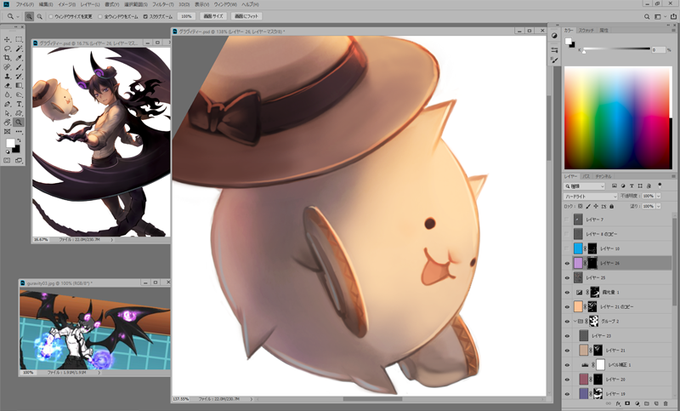Open the イメージ menu

coord(67,4)
